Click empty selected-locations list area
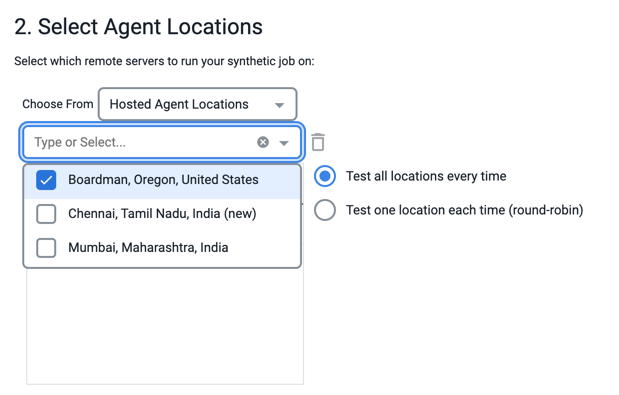 tap(165, 326)
